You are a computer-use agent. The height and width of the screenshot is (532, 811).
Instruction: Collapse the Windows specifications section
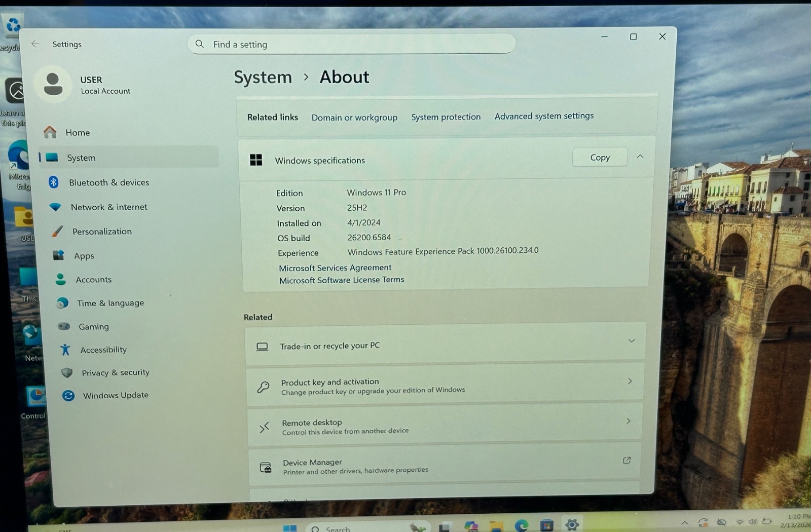[640, 157]
